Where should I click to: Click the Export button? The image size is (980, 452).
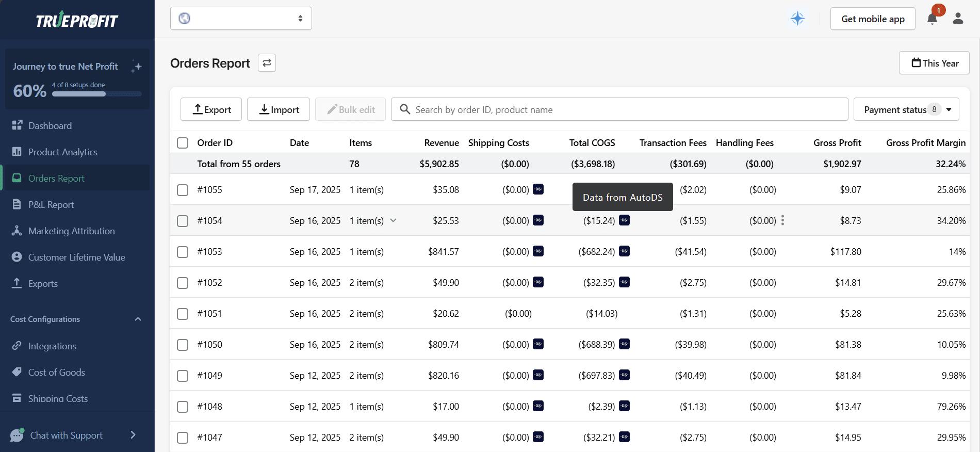coord(211,109)
